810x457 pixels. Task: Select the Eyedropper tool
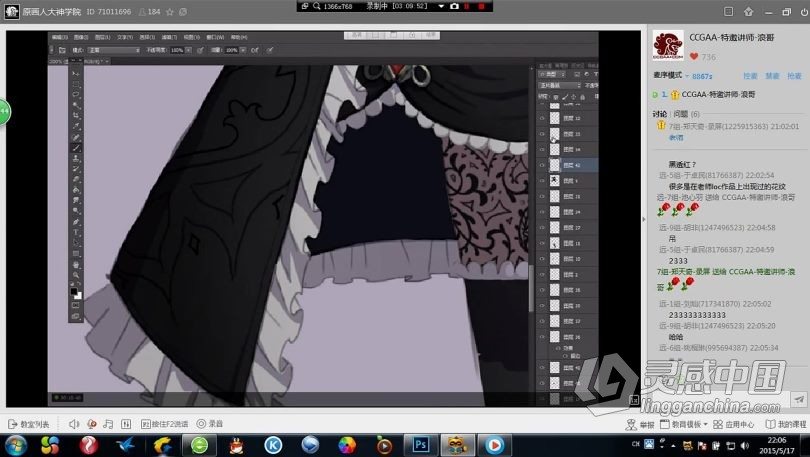[76, 127]
